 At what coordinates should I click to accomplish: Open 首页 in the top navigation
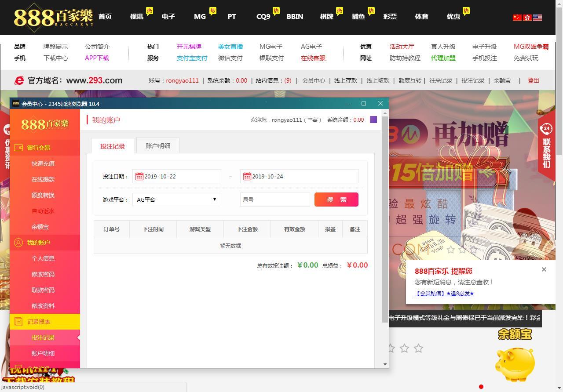coord(105,16)
